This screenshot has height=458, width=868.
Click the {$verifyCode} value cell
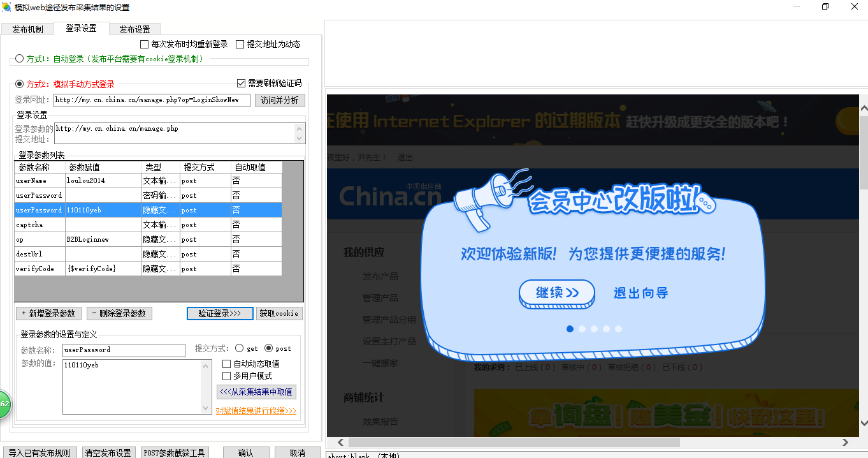103,269
